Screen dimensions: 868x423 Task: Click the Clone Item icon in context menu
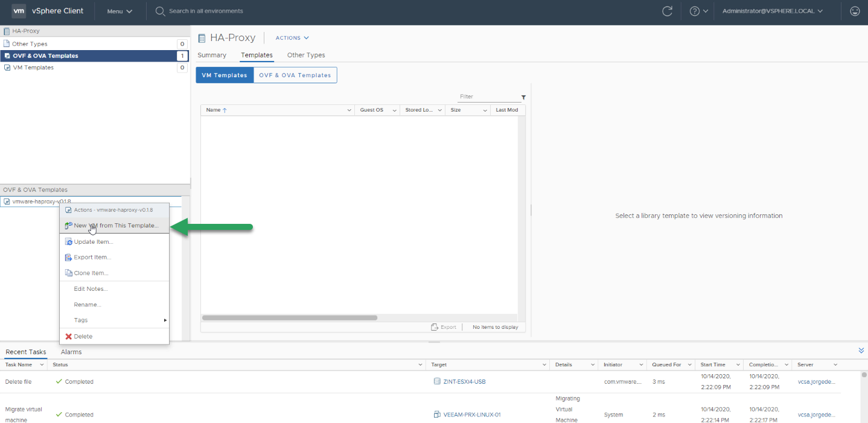pos(69,273)
